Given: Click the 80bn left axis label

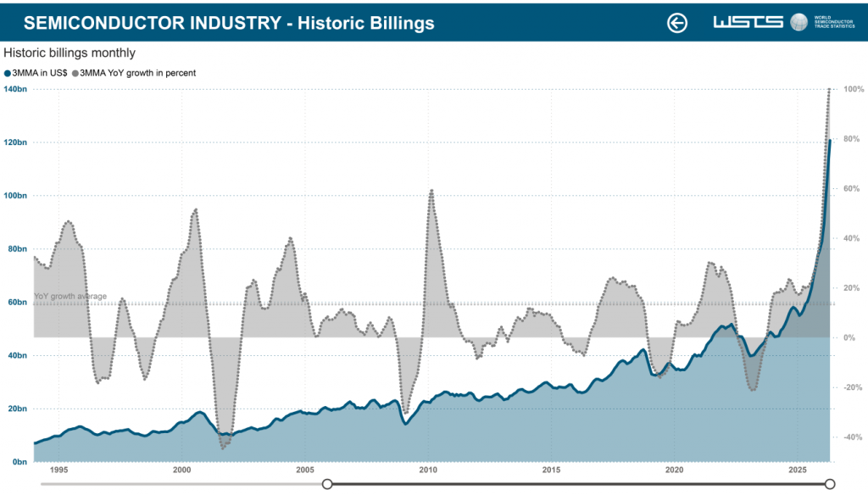Looking at the screenshot, I should pos(17,248).
